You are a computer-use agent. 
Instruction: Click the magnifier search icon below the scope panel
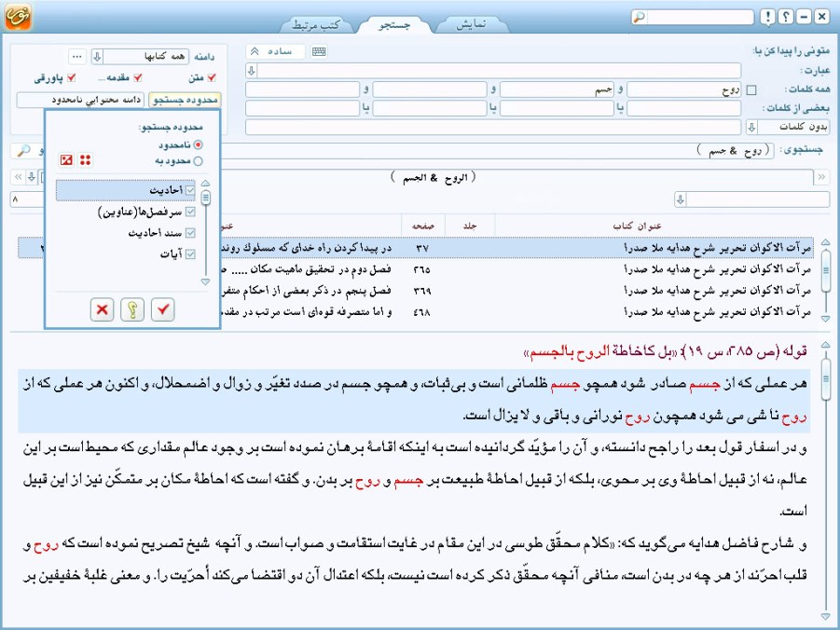pos(23,151)
